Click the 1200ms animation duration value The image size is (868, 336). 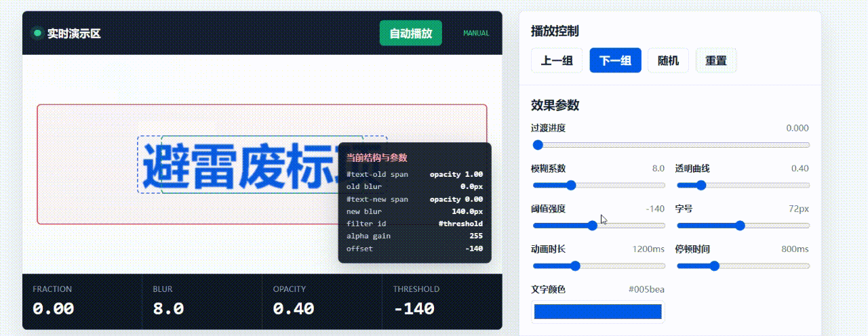pyautogui.click(x=648, y=249)
